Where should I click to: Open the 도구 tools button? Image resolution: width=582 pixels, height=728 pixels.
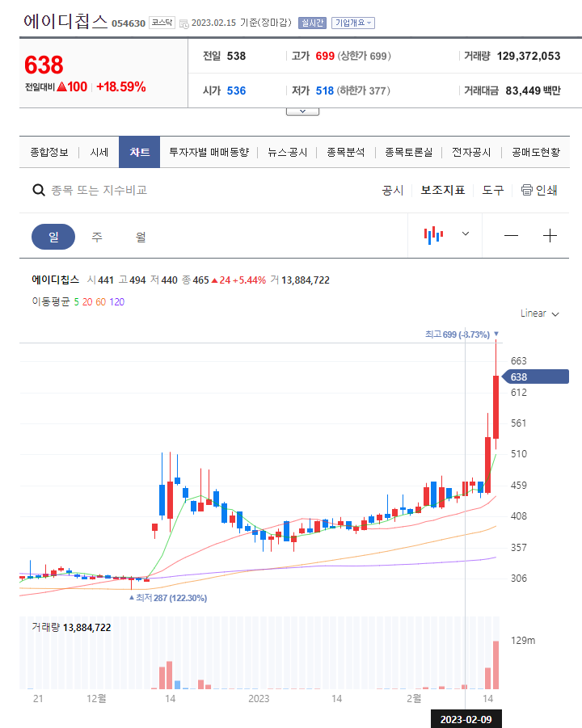coord(493,191)
